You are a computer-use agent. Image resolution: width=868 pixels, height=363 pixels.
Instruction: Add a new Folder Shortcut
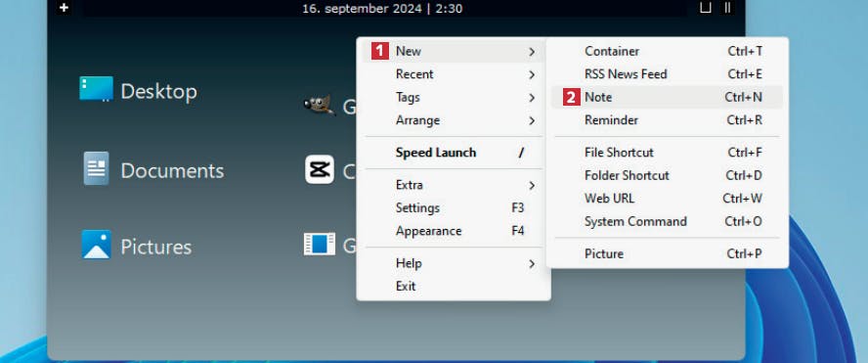(667, 176)
